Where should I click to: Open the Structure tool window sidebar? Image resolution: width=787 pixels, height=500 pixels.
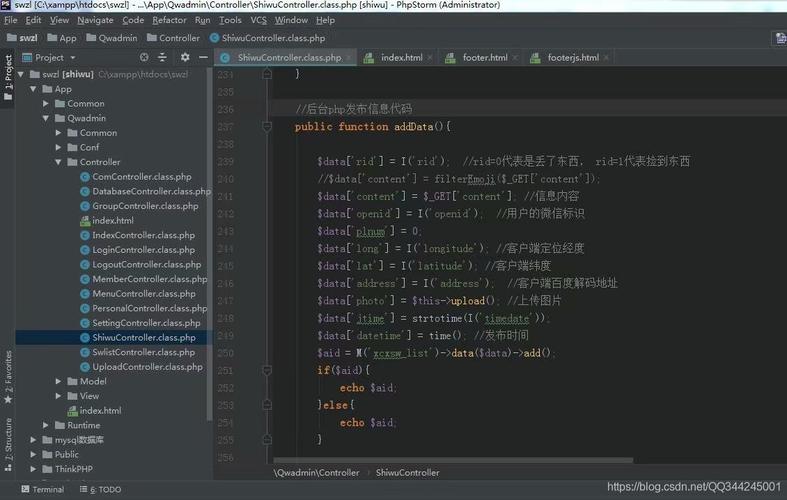[x=8, y=446]
